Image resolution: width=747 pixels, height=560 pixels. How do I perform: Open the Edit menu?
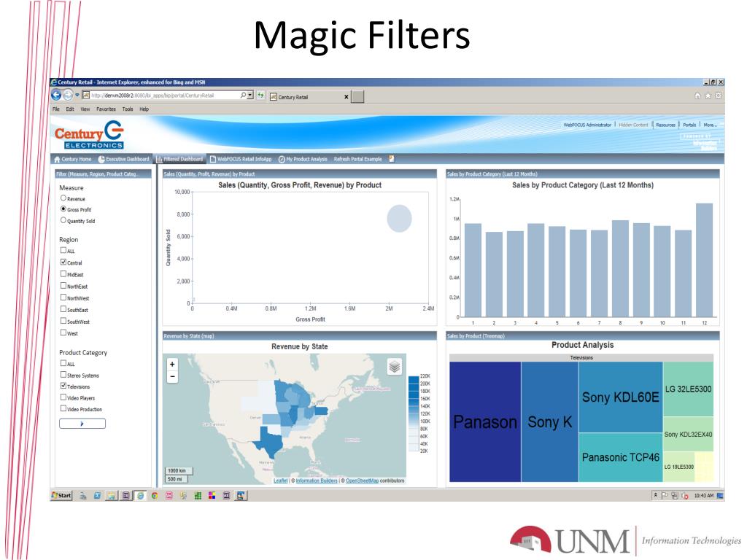(70, 109)
